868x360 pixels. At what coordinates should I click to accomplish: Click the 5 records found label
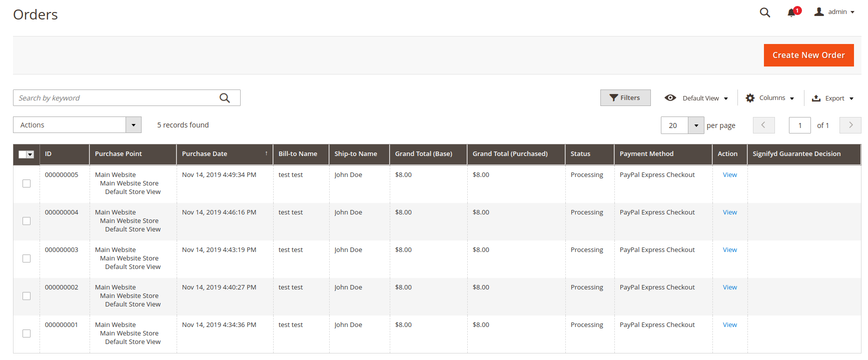[x=183, y=125]
